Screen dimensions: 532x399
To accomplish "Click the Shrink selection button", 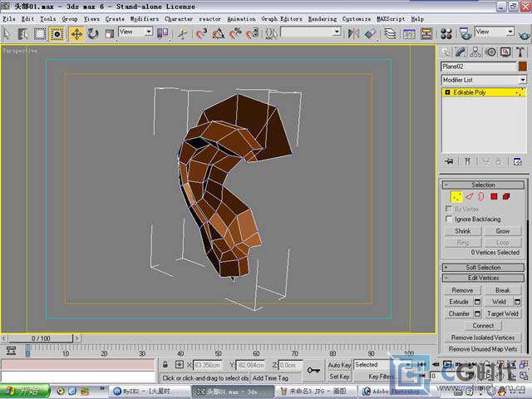I will pyautogui.click(x=463, y=231).
